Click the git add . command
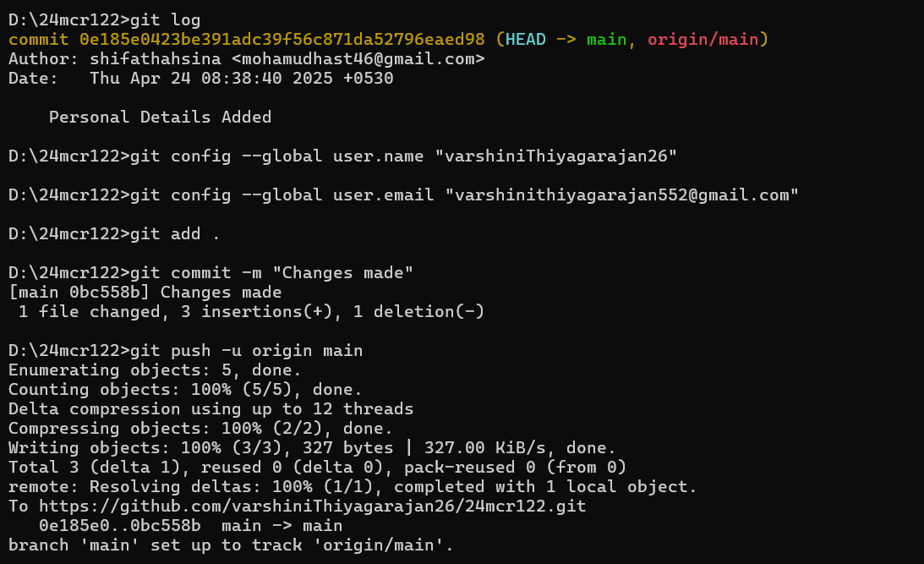Image resolution: width=924 pixels, height=564 pixels. 174,234
